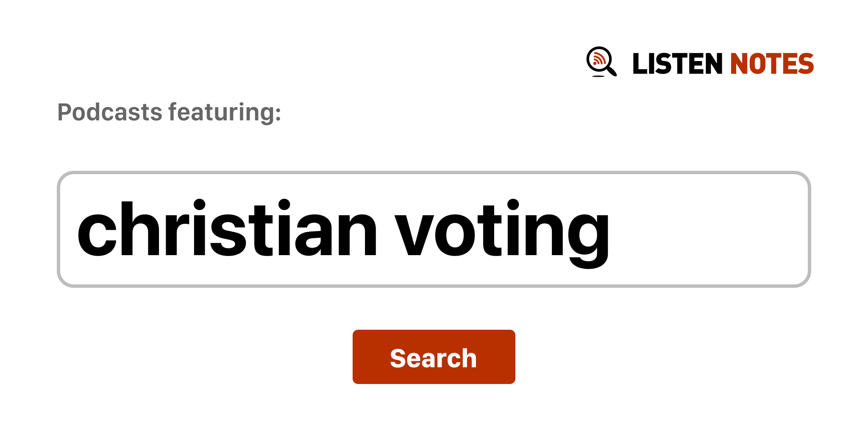Click the white "Search" text on the button

pos(433,358)
